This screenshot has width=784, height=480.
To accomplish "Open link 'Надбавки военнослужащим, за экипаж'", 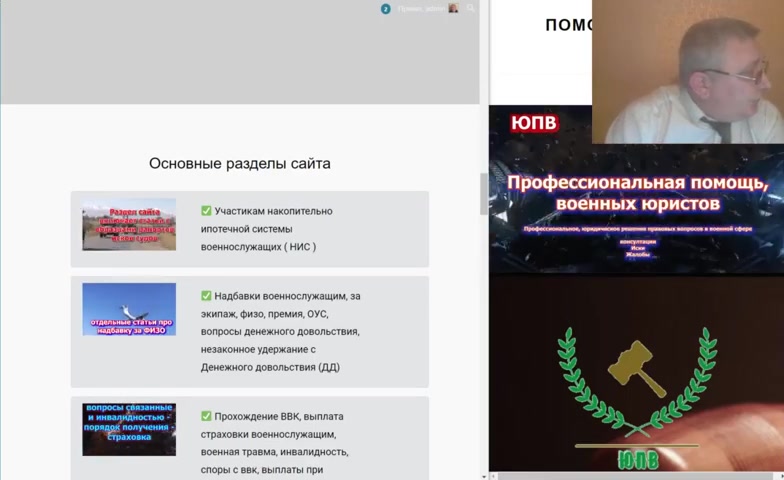I will pyautogui.click(x=280, y=332).
